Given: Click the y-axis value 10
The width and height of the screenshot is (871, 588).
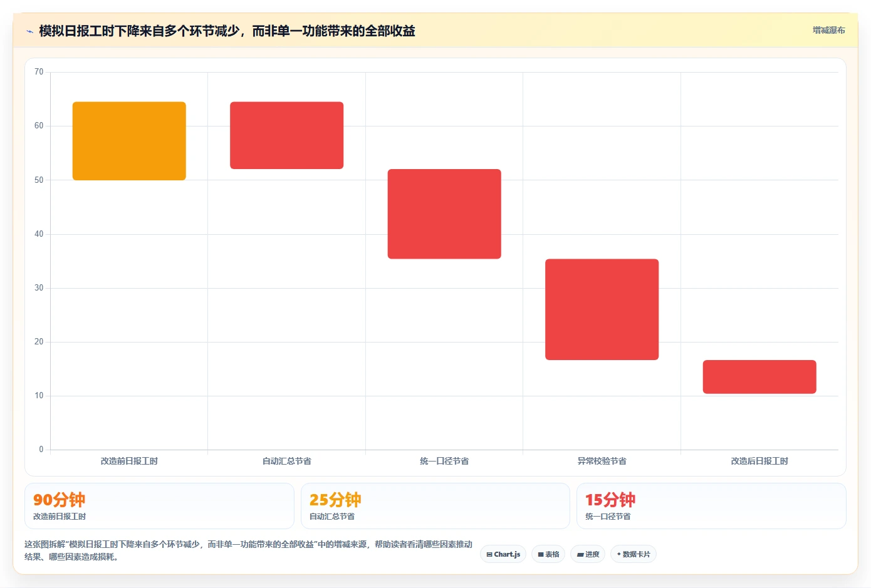Looking at the screenshot, I should 39,396.
